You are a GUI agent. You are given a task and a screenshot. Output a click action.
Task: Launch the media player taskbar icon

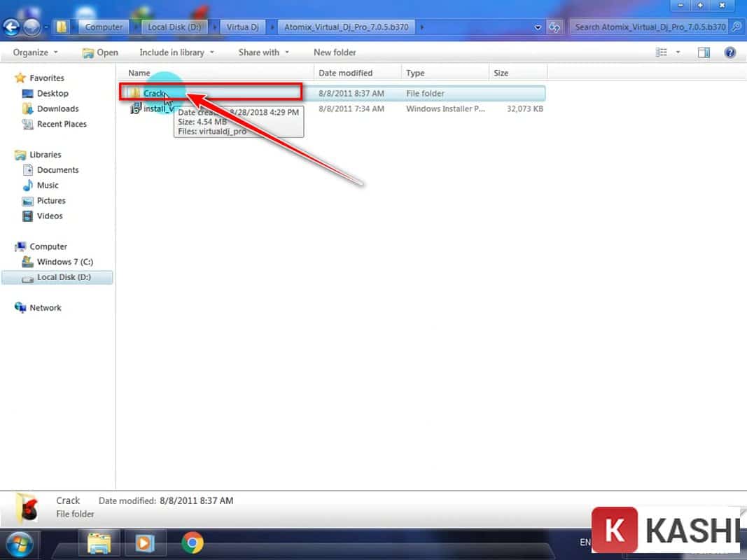click(146, 542)
